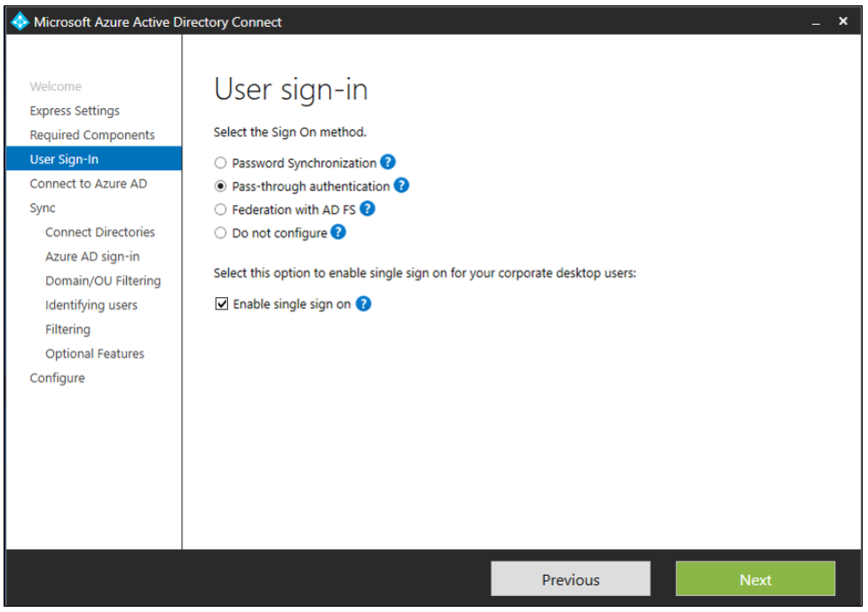
Task: Open help for Do not configure
Action: 338,231
